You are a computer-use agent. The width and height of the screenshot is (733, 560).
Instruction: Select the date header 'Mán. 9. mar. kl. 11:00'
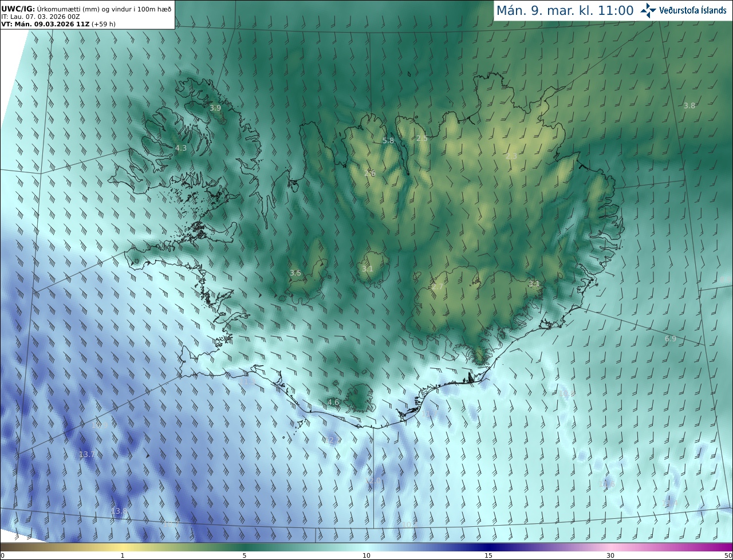(565, 10)
